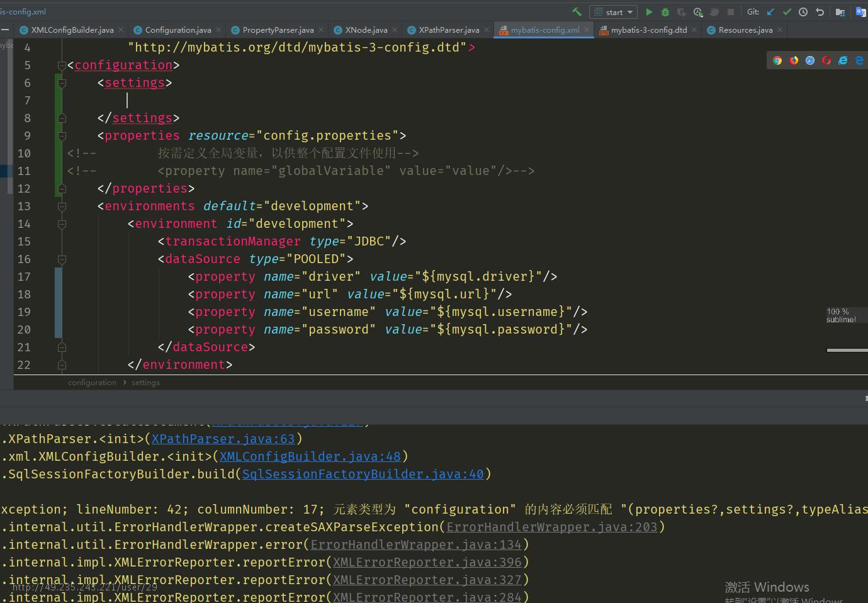Open file in Internet Explorer icon
The height and width of the screenshot is (603, 868).
tap(843, 60)
